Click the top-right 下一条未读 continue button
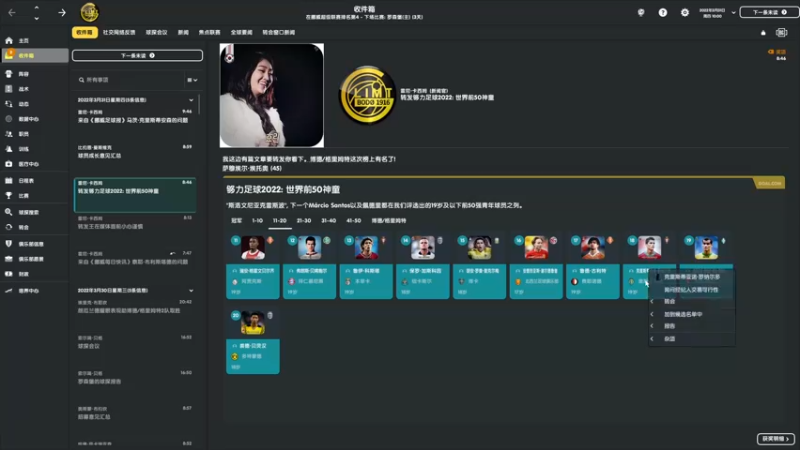Viewport: 800px width, 450px height. (769, 12)
